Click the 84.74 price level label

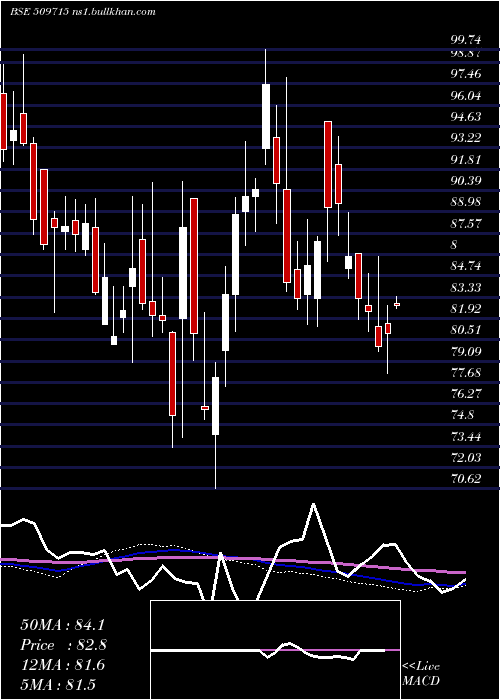point(466,266)
